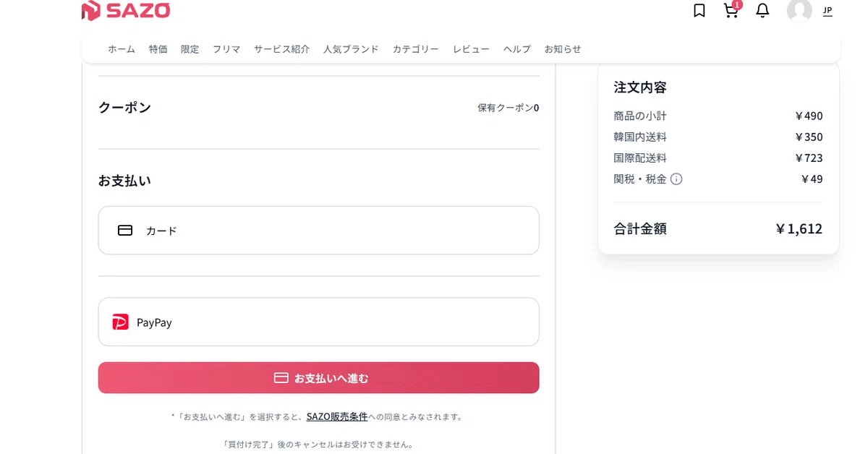Viewport: 868px width, 454px height.
Task: Click the card icon in カード option
Action: (124, 230)
